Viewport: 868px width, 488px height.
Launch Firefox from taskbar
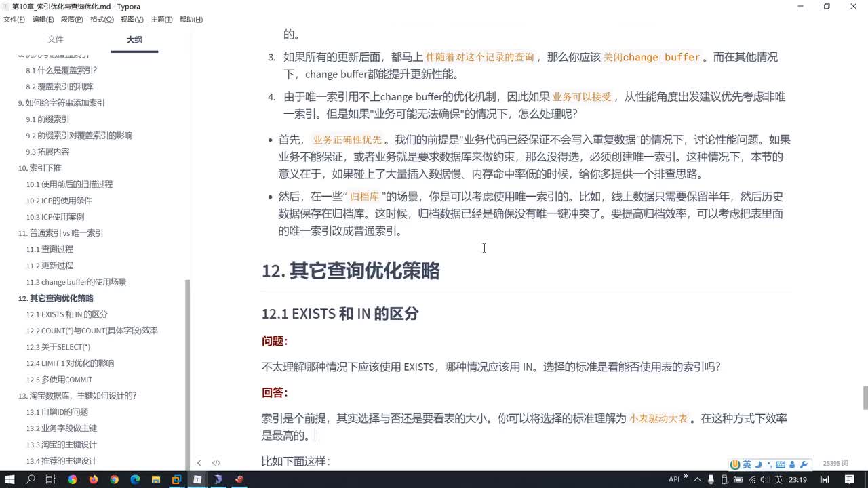coord(93,479)
